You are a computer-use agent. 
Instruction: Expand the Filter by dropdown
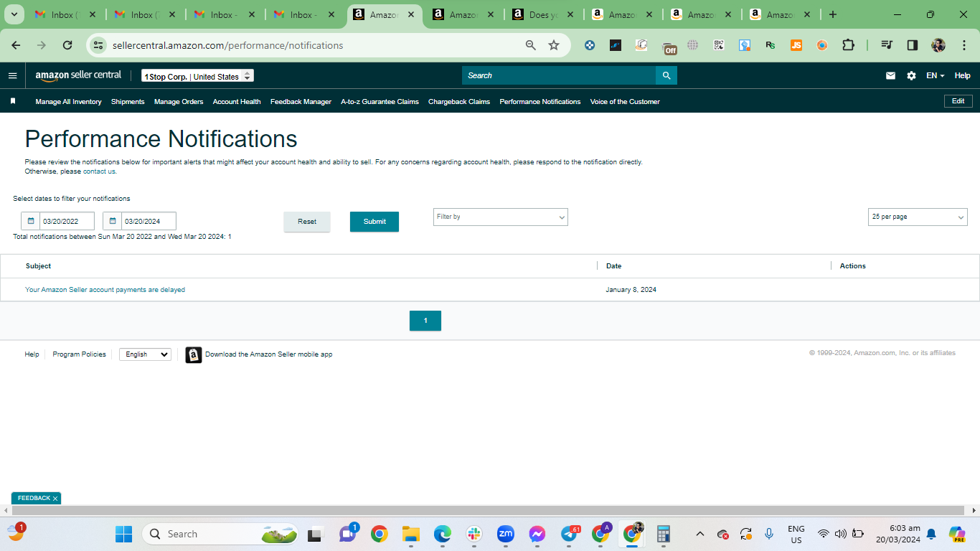[x=501, y=217]
